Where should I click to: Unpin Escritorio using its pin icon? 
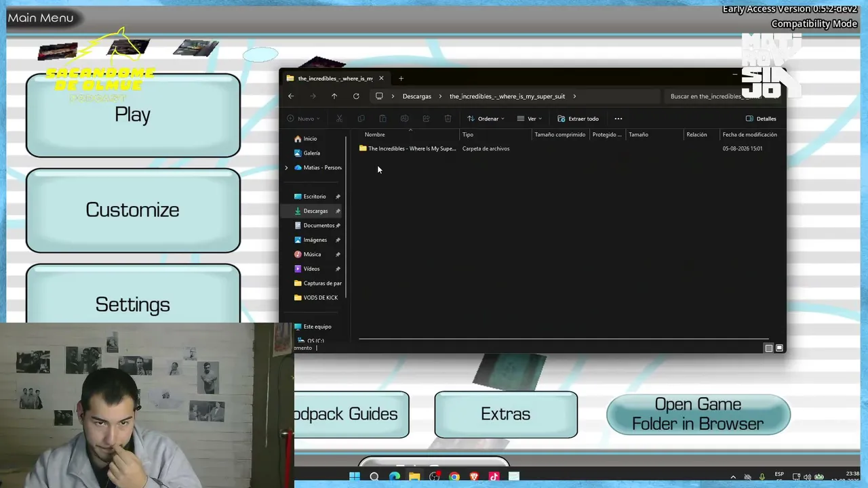[x=338, y=197]
